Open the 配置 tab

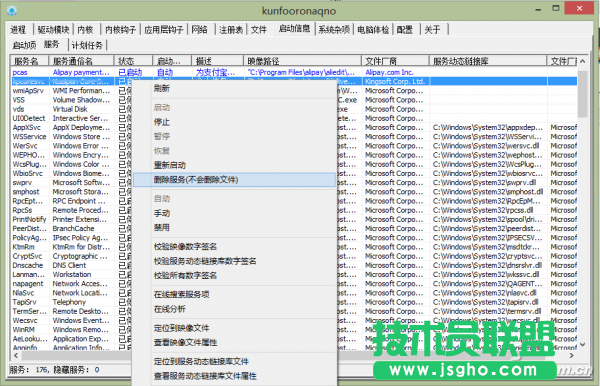point(405,30)
